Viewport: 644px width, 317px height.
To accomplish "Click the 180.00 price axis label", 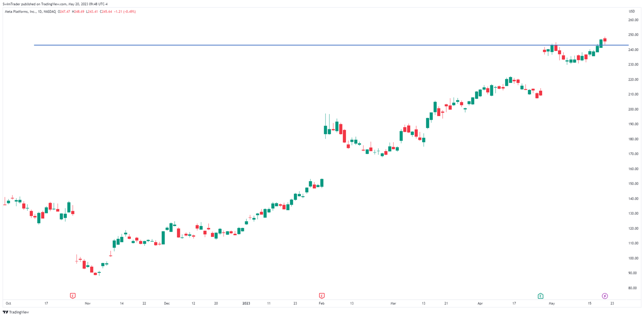I will [633, 139].
